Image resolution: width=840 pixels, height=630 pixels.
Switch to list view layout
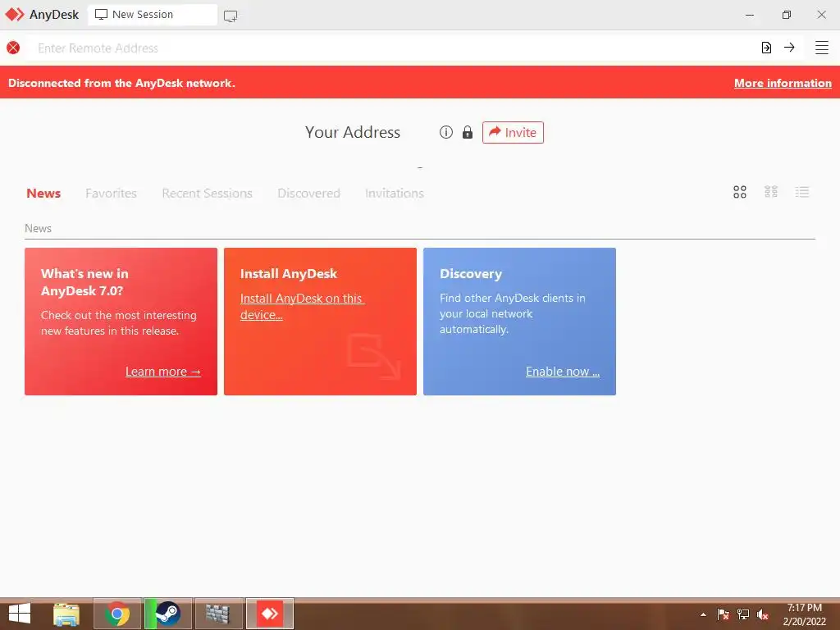click(x=802, y=192)
